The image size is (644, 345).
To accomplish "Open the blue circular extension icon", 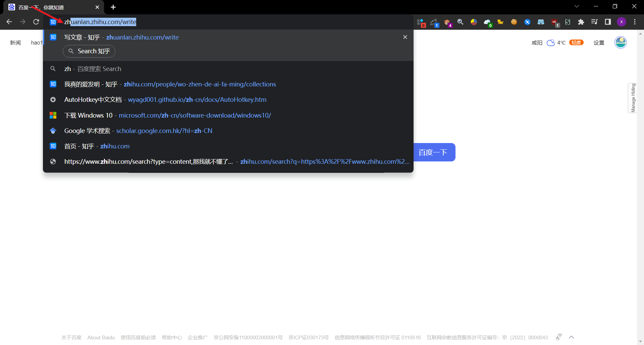I will click(528, 22).
